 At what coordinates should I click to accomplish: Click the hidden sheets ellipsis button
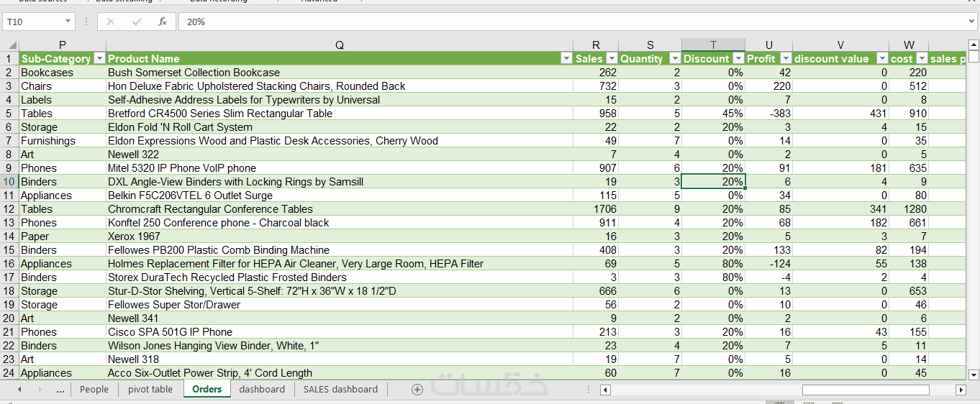pyautogui.click(x=60, y=390)
